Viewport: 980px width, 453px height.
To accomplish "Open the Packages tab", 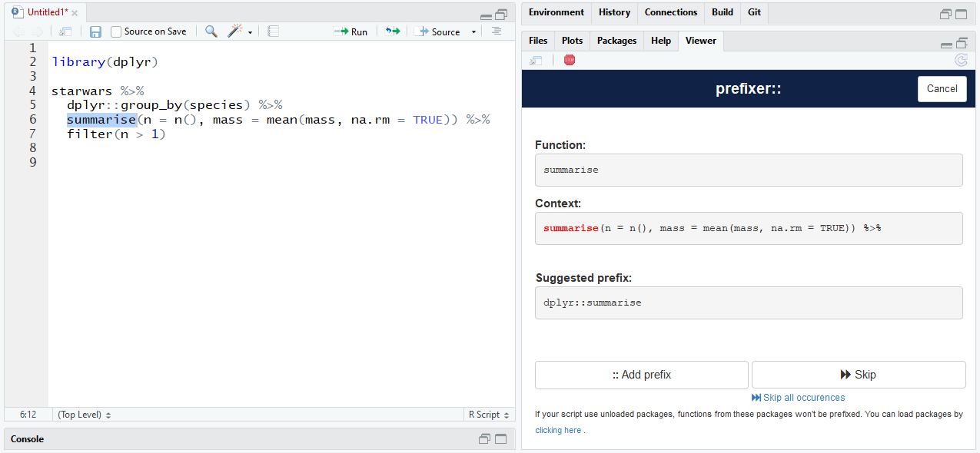I will click(616, 41).
